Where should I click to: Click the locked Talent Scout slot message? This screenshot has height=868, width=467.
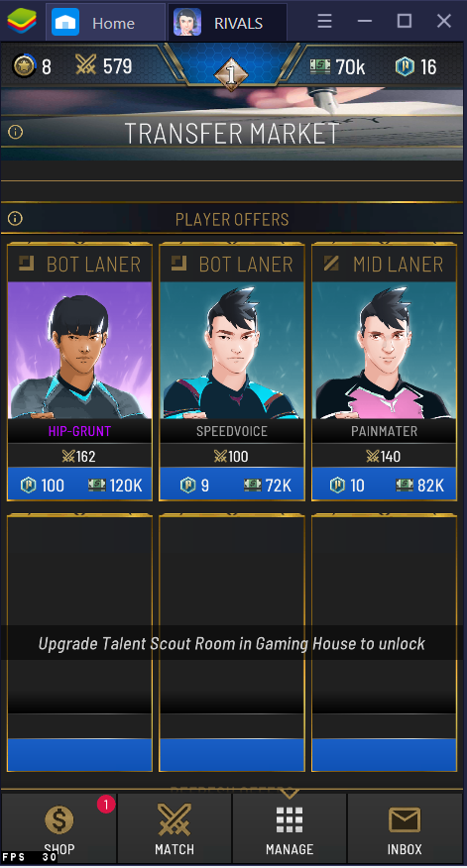232,643
